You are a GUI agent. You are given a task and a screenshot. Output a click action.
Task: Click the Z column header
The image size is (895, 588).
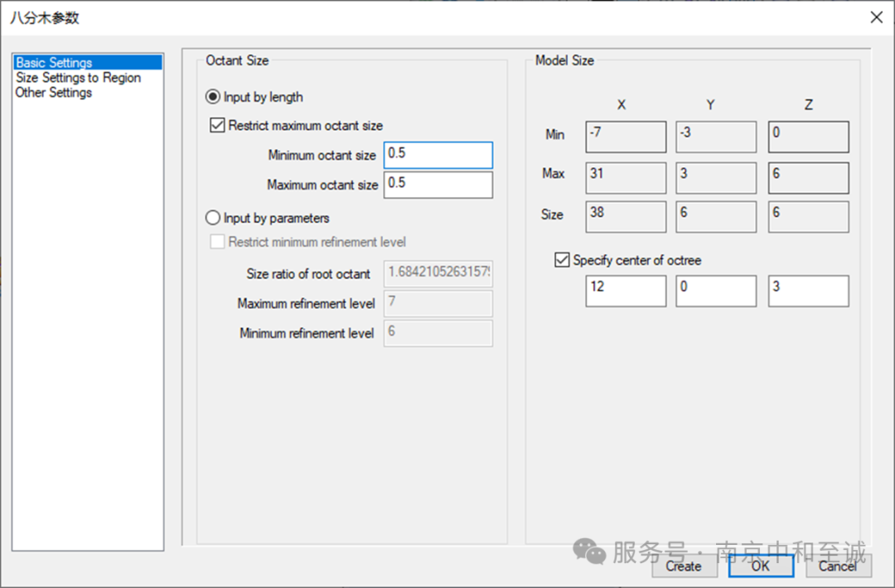[809, 105]
